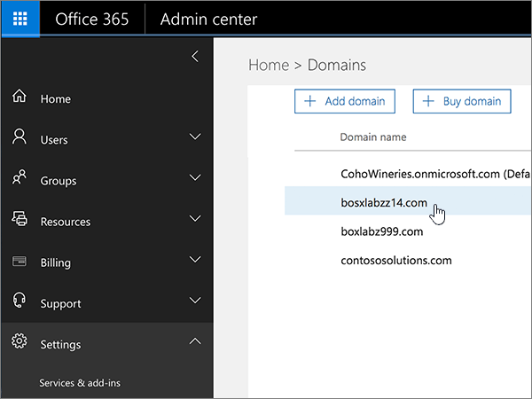Select Support in the navigation menu
Viewport: 532px width, 399px height.
click(59, 304)
